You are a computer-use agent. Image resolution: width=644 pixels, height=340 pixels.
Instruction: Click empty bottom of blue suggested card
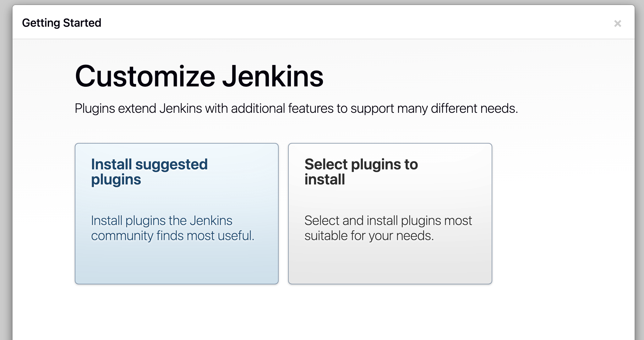tap(177, 267)
